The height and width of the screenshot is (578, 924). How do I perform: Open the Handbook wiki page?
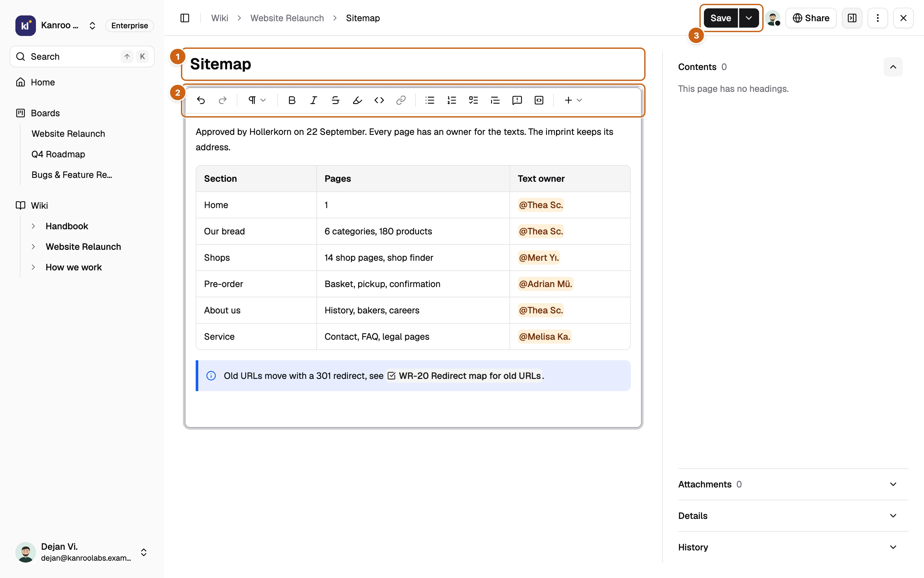pyautogui.click(x=67, y=226)
